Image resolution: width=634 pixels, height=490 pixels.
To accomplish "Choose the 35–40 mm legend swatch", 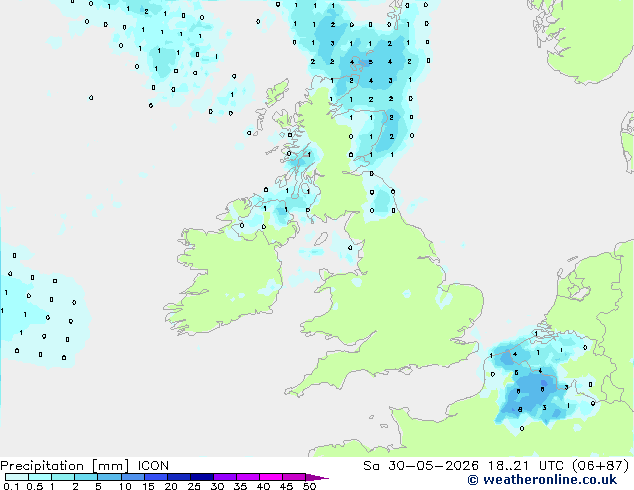I will (248, 477).
